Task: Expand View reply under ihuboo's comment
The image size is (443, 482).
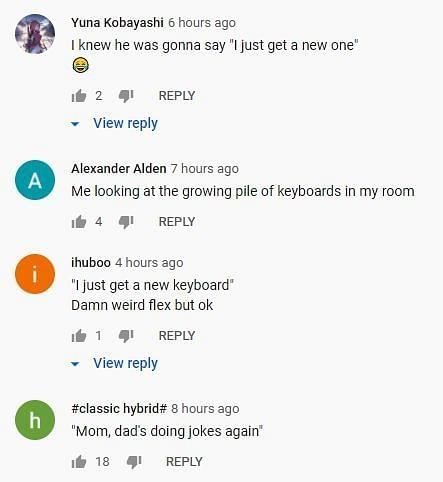Action: coord(114,363)
